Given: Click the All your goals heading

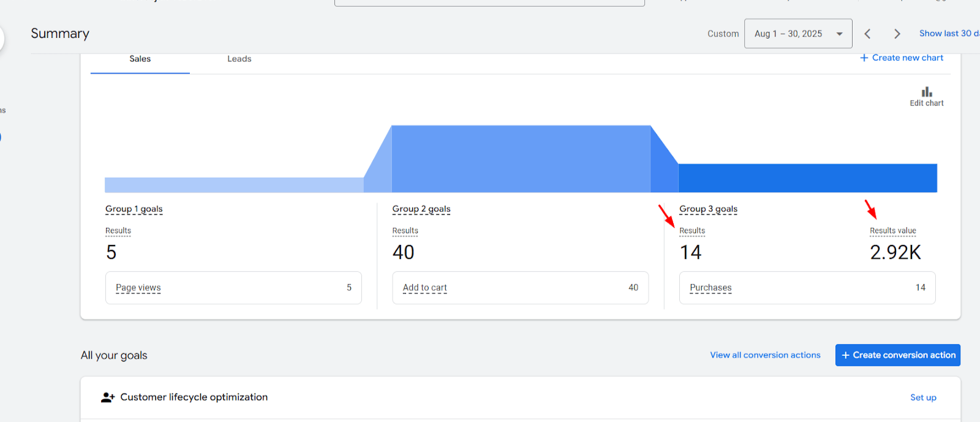Looking at the screenshot, I should (114, 355).
